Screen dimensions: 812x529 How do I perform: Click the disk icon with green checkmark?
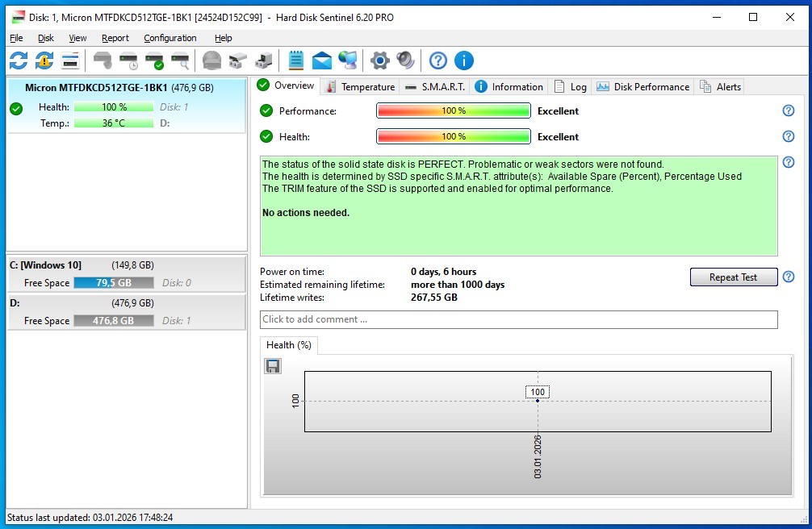154,60
